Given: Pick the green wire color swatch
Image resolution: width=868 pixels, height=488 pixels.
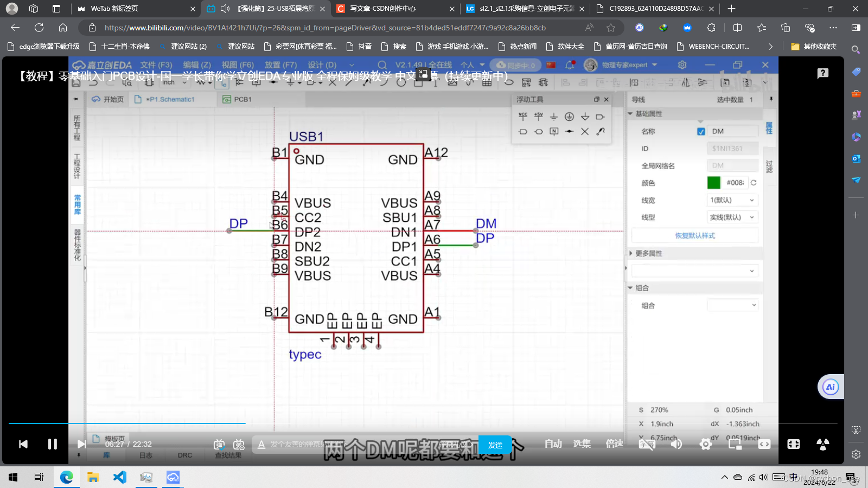Looking at the screenshot, I should [714, 183].
